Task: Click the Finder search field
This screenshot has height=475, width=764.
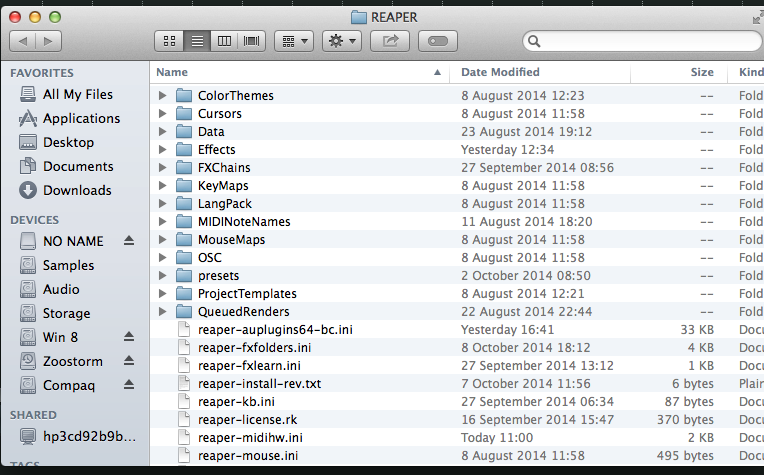Action: (643, 41)
